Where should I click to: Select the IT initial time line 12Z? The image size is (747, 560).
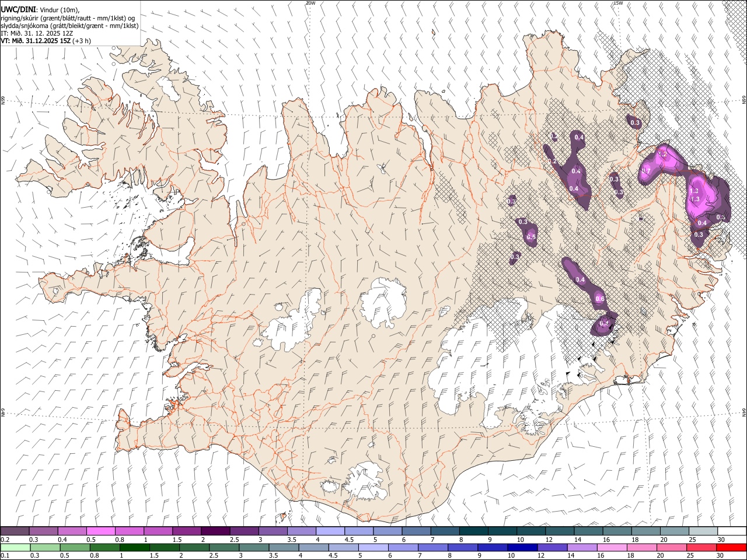coord(37,33)
